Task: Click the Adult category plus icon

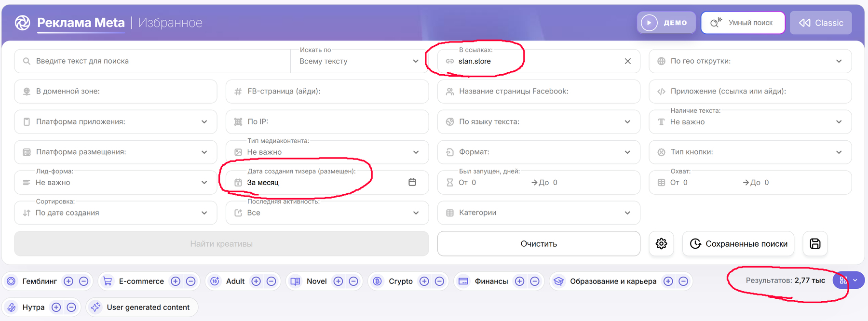Action: [x=256, y=281]
